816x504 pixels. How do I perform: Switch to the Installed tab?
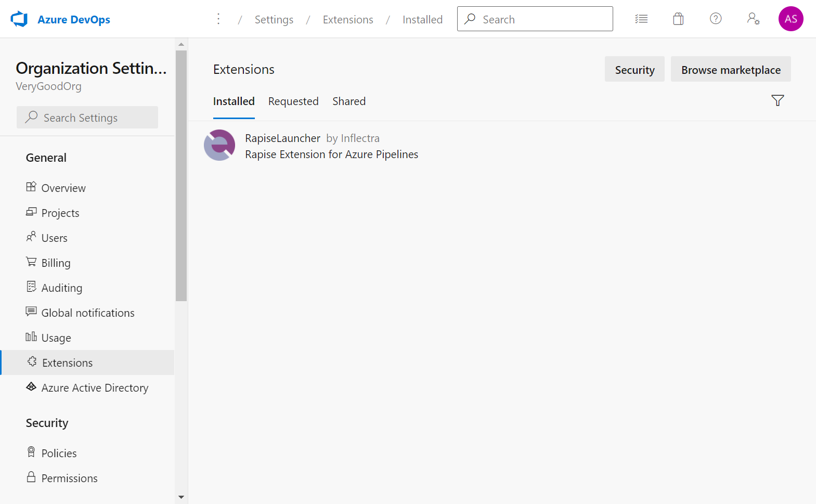234,101
